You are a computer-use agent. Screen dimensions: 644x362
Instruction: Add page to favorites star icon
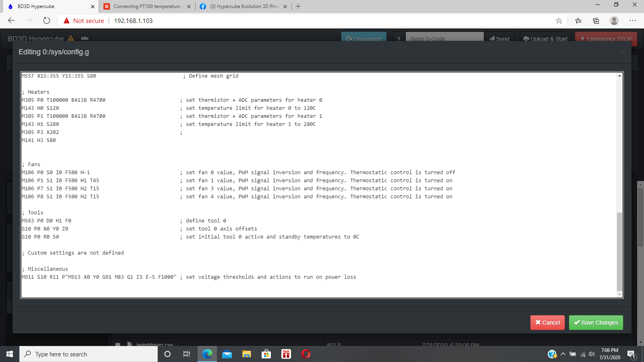tap(559, 21)
